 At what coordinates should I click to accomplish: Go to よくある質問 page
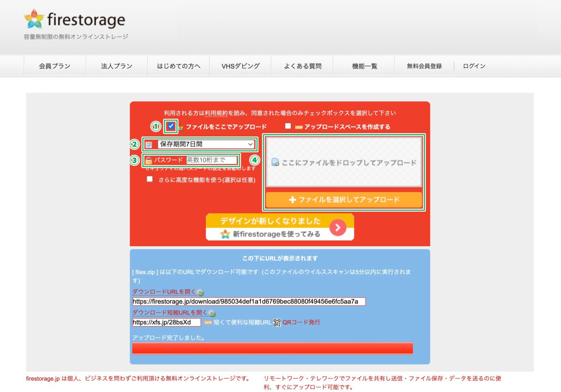pyautogui.click(x=302, y=66)
